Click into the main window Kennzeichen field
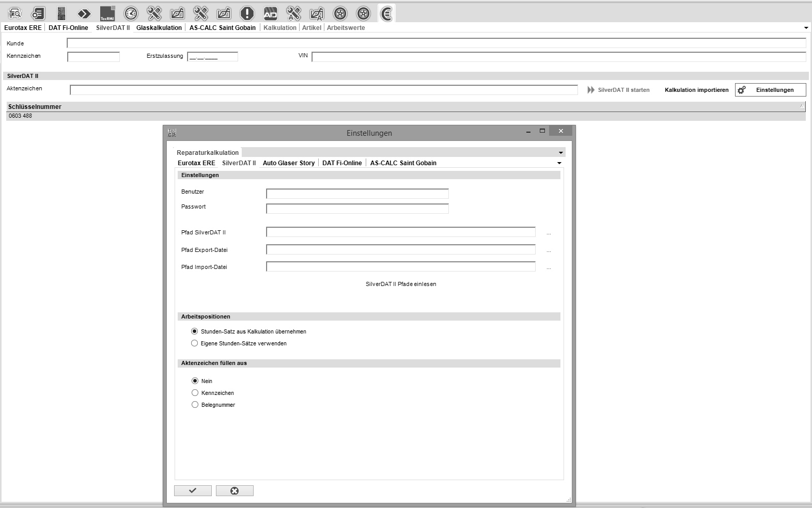812x508 pixels. [x=93, y=57]
